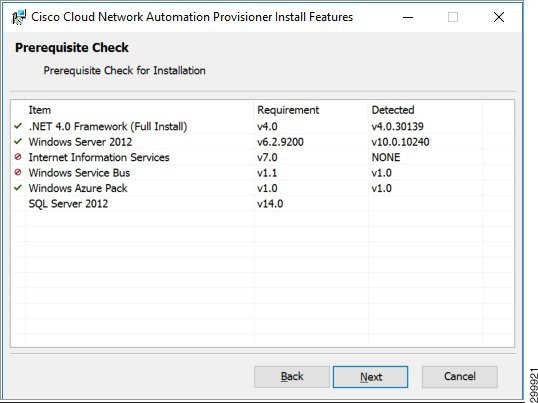The height and width of the screenshot is (403, 538).
Task: Minimize the installer window
Action: point(408,17)
